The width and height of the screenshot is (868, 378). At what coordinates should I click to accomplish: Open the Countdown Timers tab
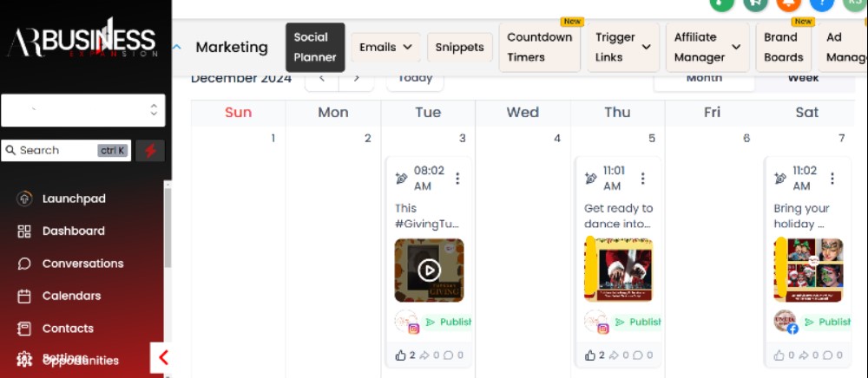[539, 48]
